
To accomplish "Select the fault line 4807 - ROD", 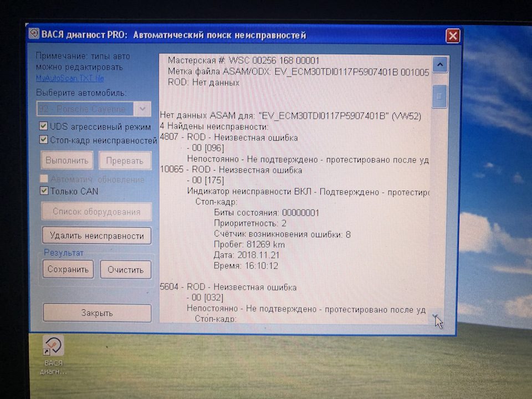I will pyautogui.click(x=229, y=137).
